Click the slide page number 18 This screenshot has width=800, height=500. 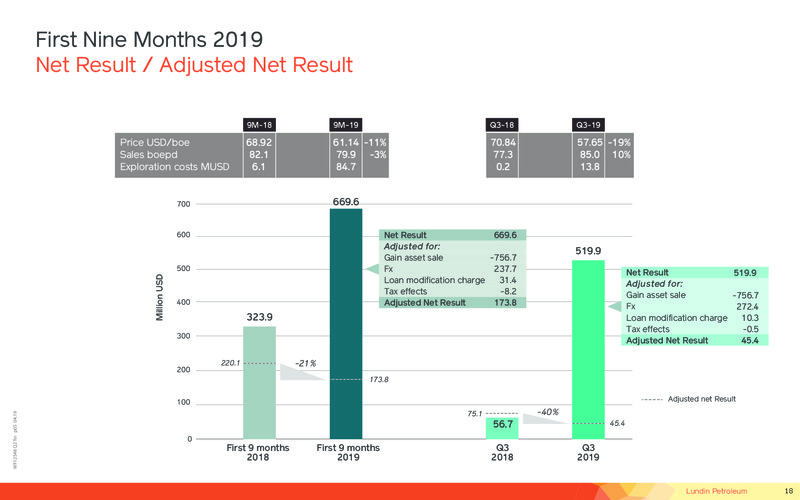[x=788, y=491]
